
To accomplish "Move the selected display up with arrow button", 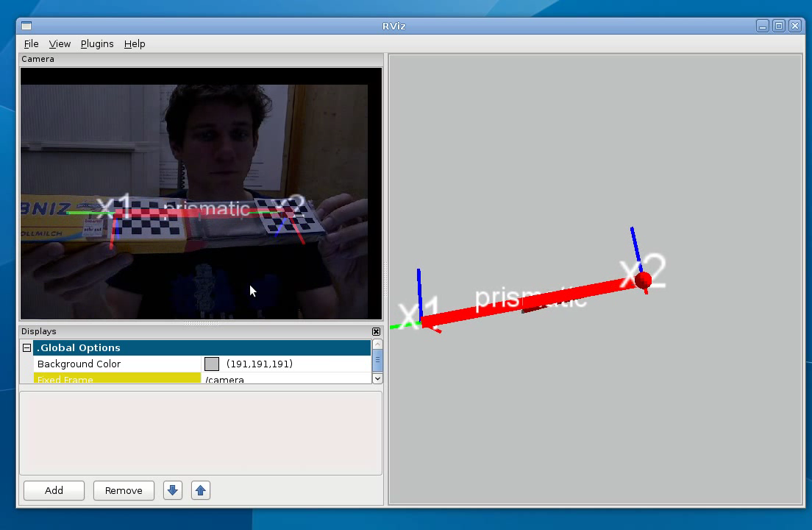I will pos(200,490).
